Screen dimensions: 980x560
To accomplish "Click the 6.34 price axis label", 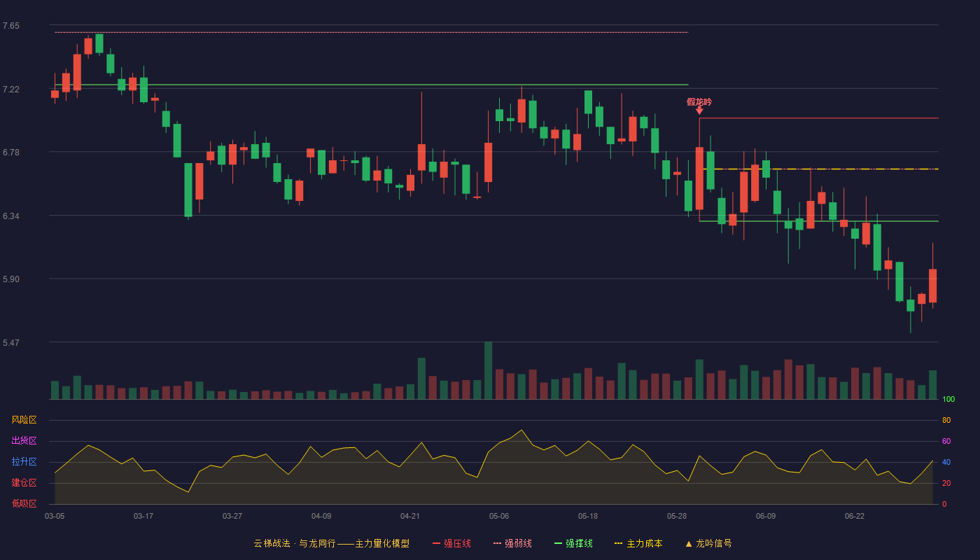I will (11, 216).
